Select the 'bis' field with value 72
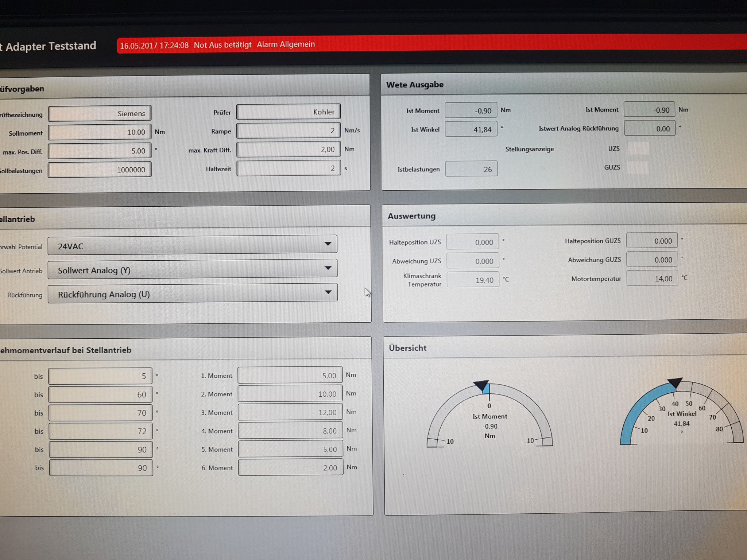 tap(100, 431)
